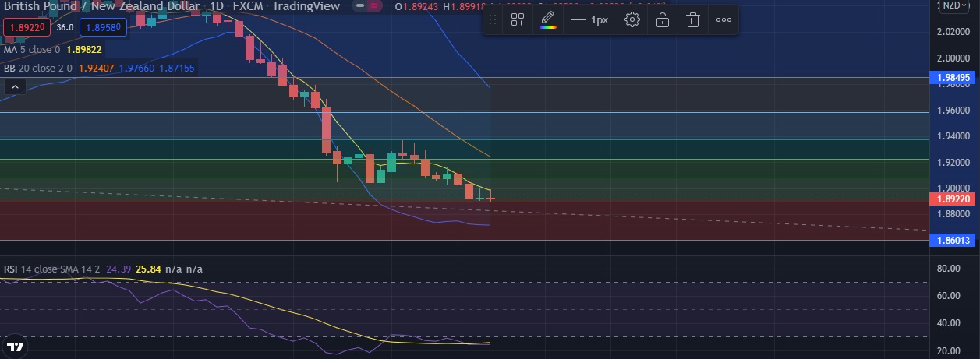Toggle the lock on the selected drawing

point(662,20)
